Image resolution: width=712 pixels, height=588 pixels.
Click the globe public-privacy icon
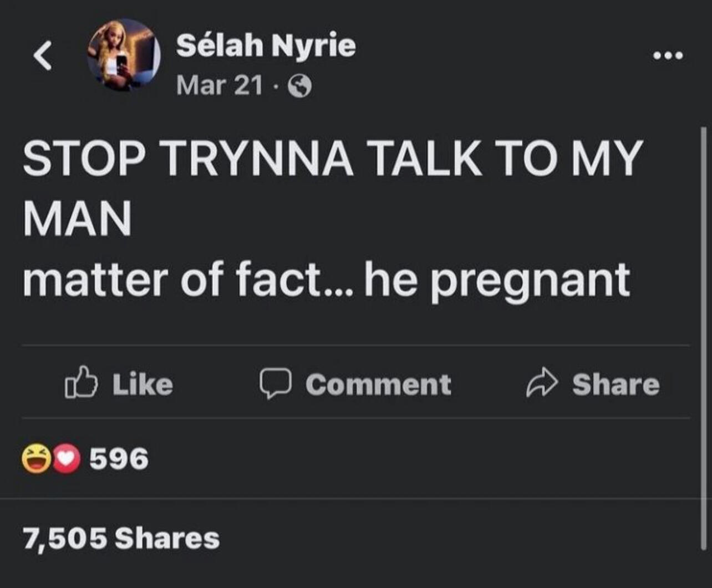[300, 86]
